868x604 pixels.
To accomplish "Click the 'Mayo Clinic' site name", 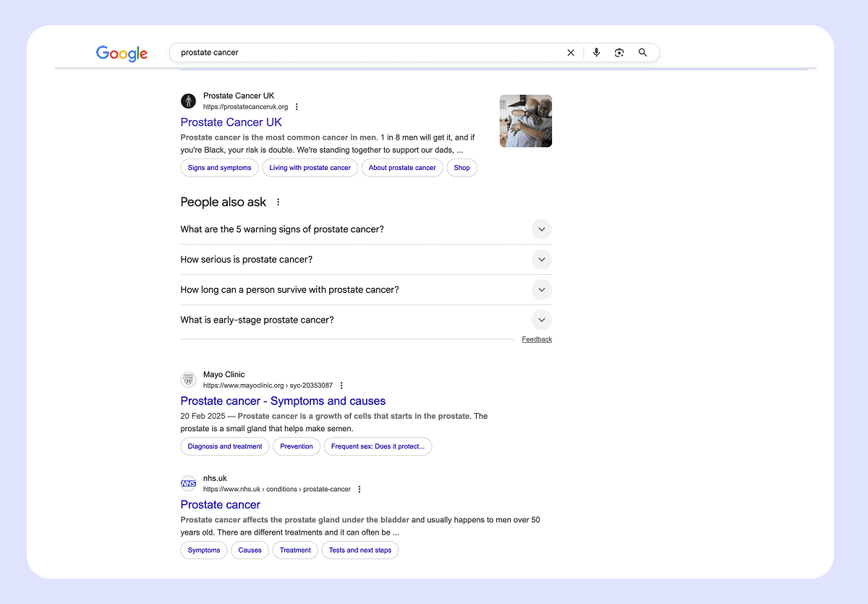I will click(224, 375).
